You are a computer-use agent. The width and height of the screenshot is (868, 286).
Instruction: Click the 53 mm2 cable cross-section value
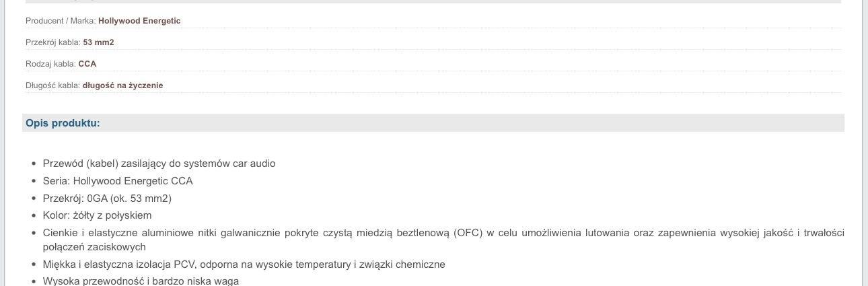(99, 42)
